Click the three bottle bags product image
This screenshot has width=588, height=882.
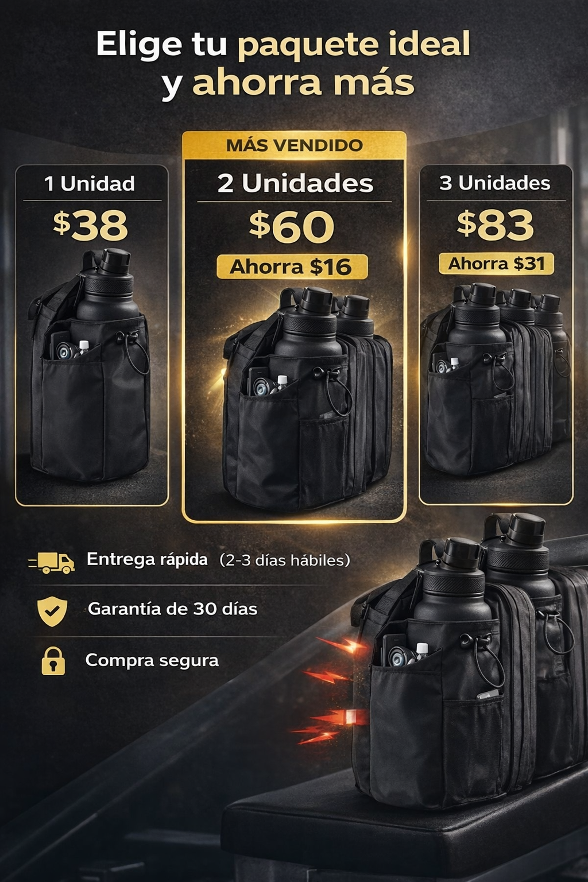click(496, 377)
